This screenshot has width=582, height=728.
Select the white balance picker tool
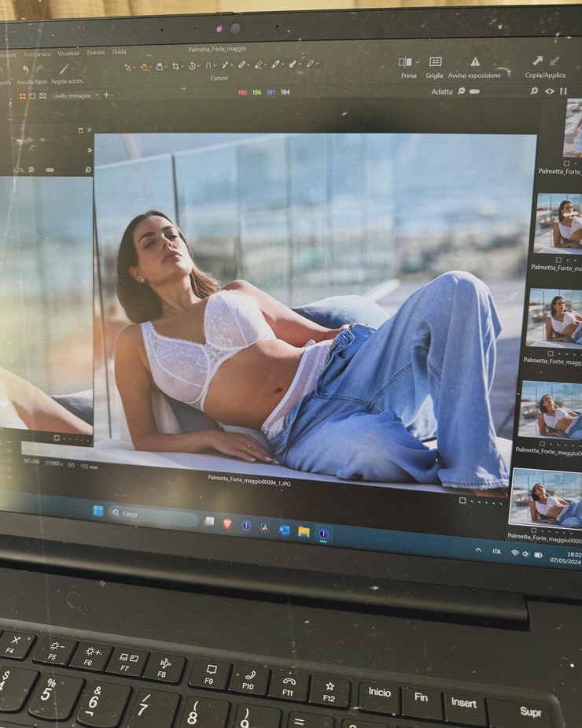pos(276,64)
